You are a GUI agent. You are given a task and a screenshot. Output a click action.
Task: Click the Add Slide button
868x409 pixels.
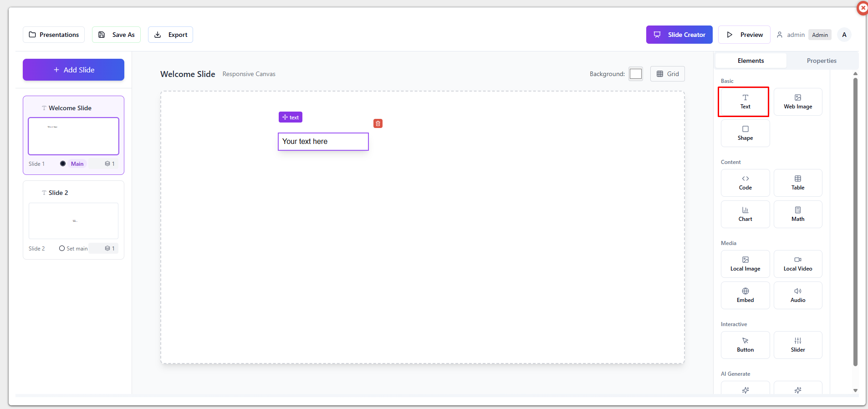73,70
